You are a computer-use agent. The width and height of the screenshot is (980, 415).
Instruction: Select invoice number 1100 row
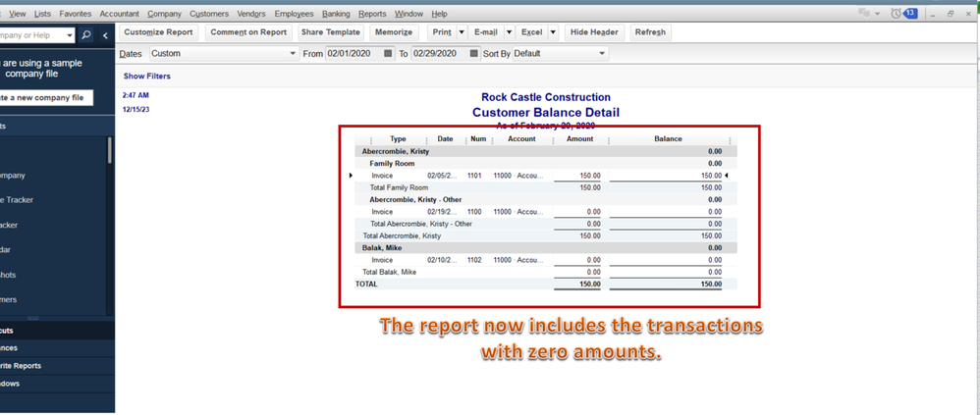pyautogui.click(x=546, y=212)
